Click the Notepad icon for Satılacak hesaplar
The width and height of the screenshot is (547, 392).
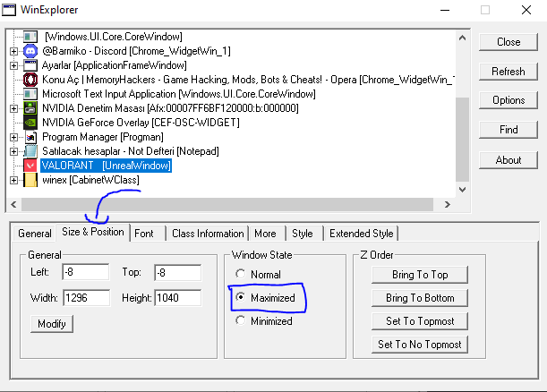(30, 151)
